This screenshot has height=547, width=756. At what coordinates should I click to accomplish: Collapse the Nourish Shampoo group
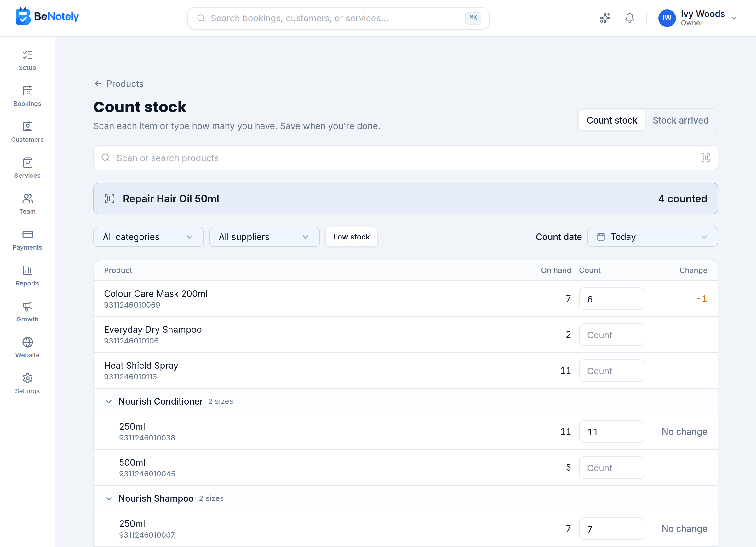(108, 499)
